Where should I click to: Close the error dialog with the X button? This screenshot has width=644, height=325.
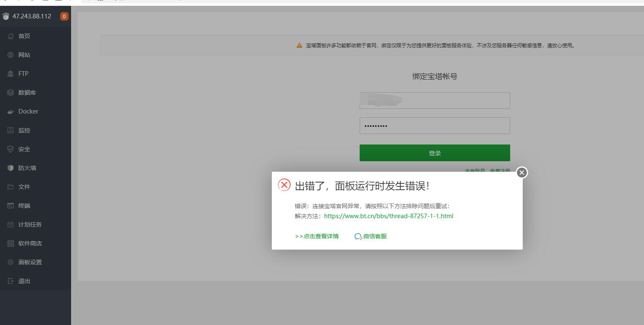[x=522, y=173]
